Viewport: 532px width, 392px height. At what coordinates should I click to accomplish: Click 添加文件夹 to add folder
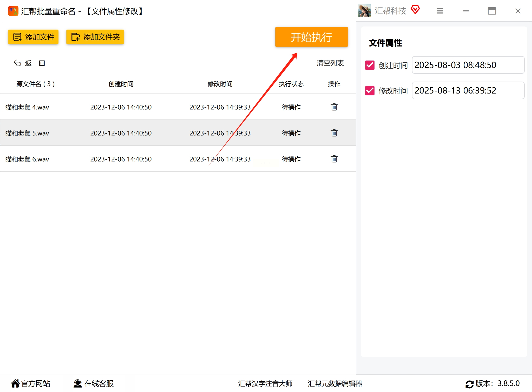(95, 37)
